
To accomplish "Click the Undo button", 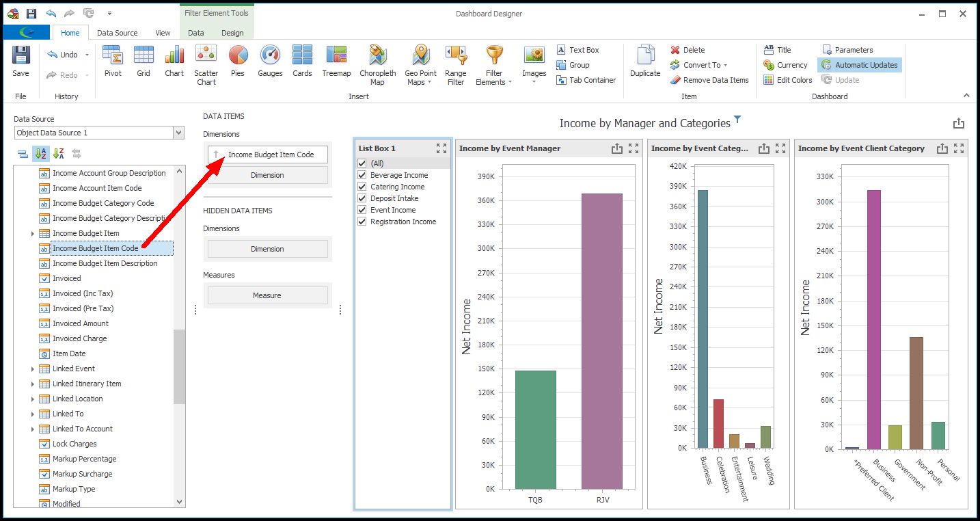I will (62, 55).
